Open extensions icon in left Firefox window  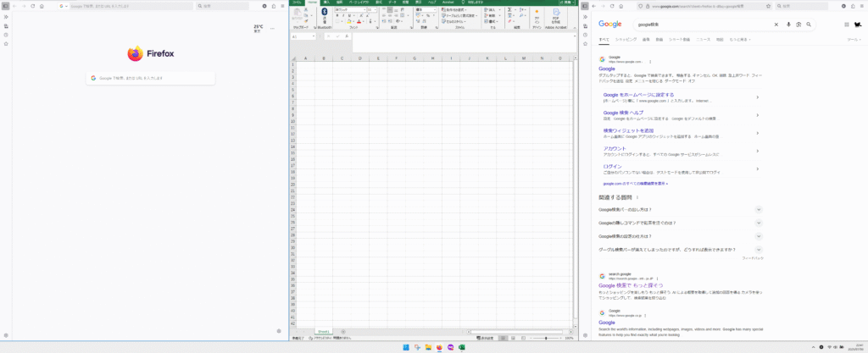(274, 6)
